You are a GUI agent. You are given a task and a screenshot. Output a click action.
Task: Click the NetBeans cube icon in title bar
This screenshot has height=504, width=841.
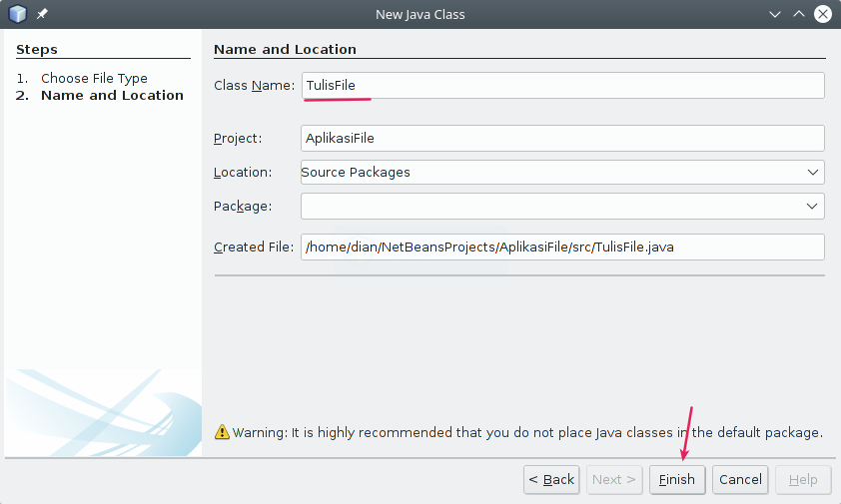pos(17,14)
